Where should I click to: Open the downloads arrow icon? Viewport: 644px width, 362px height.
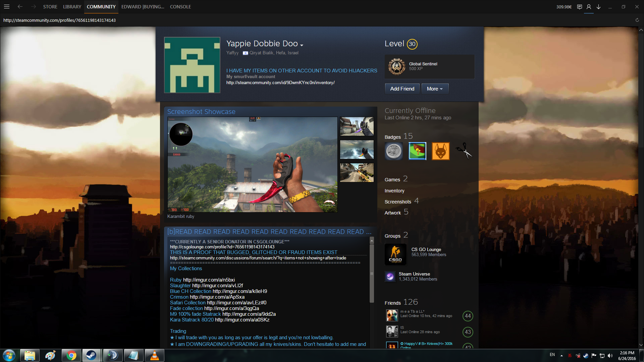click(598, 7)
